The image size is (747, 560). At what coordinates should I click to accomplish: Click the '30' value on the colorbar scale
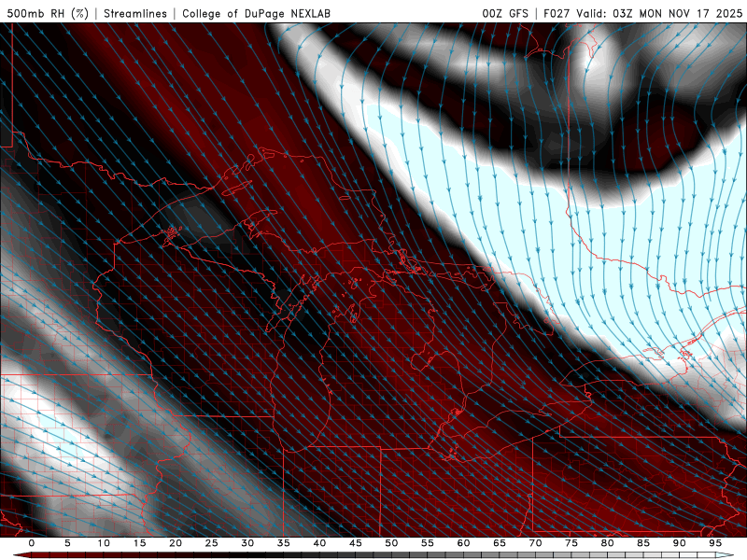click(247, 543)
